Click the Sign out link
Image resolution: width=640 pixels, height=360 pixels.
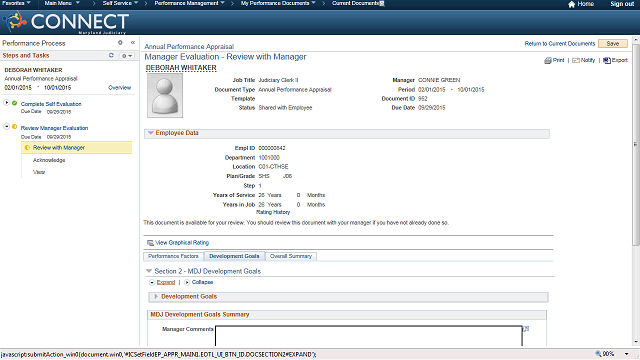point(622,4)
